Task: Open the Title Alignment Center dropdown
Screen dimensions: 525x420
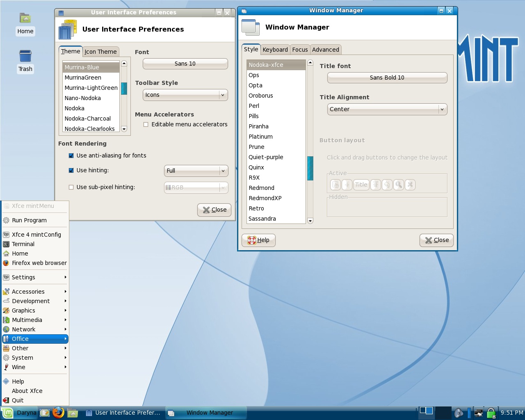Action: pyautogui.click(x=387, y=109)
